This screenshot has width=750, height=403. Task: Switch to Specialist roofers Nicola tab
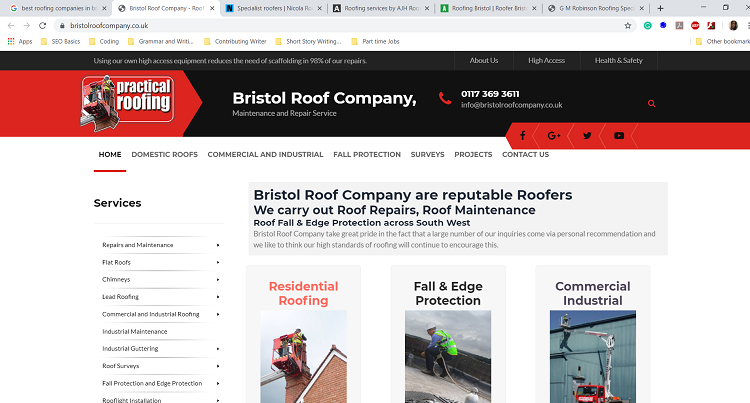click(274, 8)
